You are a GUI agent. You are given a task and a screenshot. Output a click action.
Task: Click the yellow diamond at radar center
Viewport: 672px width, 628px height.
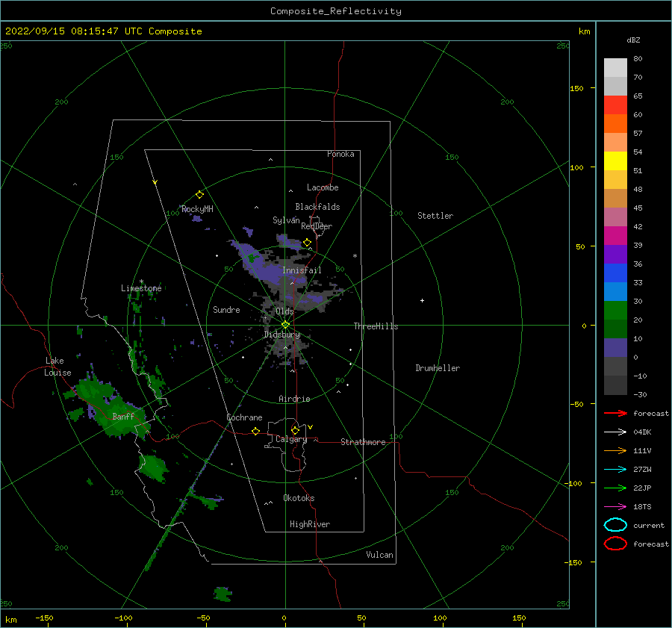[x=285, y=325]
